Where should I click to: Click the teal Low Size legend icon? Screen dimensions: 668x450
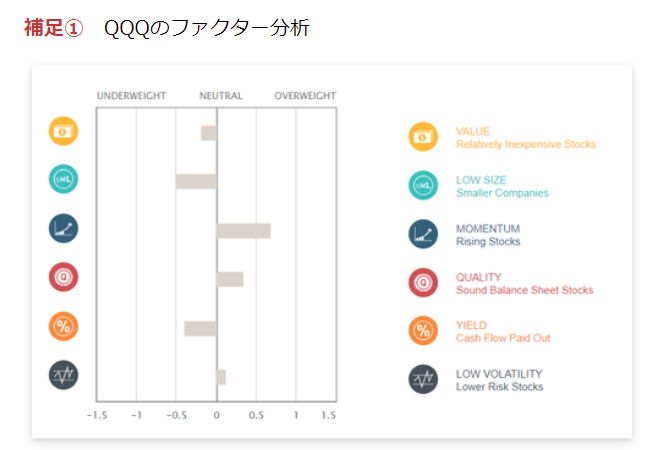pos(423,185)
